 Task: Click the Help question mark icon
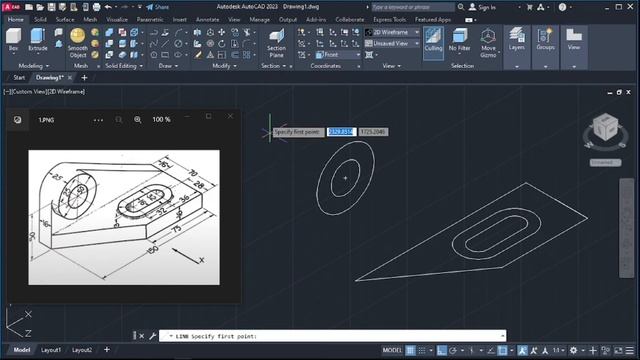562,7
